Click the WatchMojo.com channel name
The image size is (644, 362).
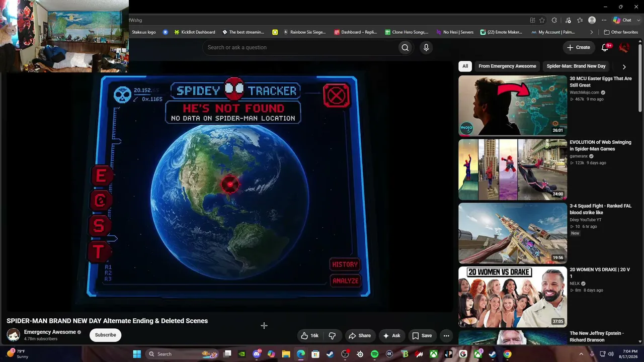pos(584,93)
